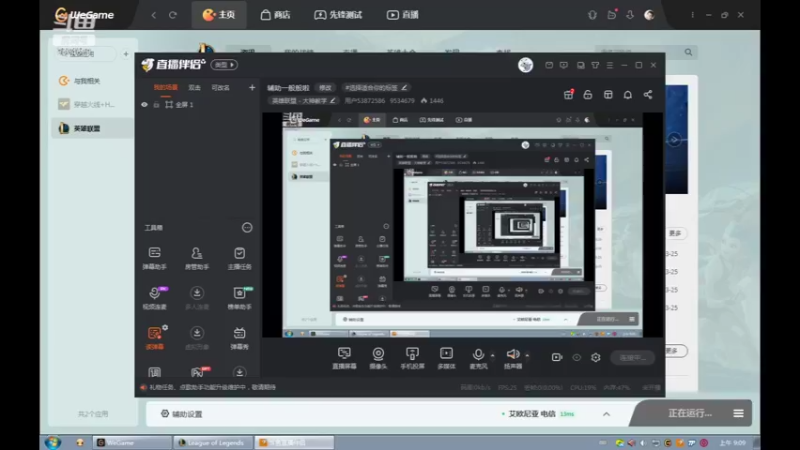Mute the 麦克风 microphone

point(478,358)
